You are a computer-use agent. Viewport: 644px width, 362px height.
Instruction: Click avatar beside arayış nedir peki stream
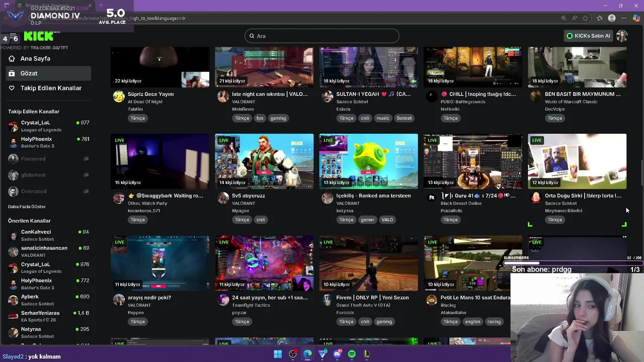[119, 300]
